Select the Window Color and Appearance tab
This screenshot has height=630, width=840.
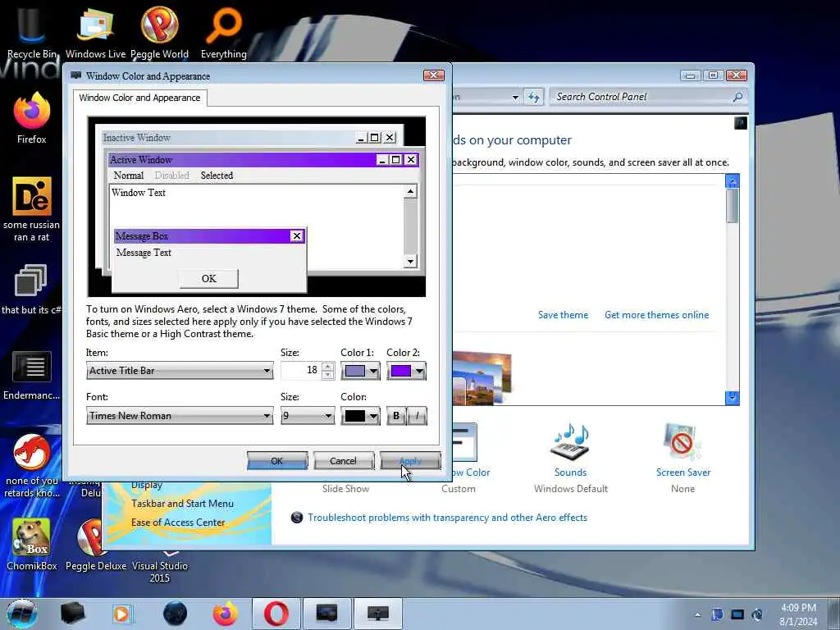139,98
